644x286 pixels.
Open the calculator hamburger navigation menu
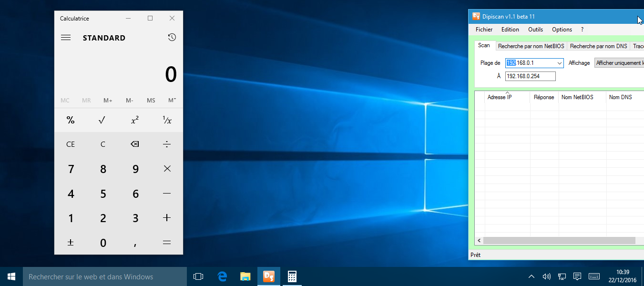point(66,38)
